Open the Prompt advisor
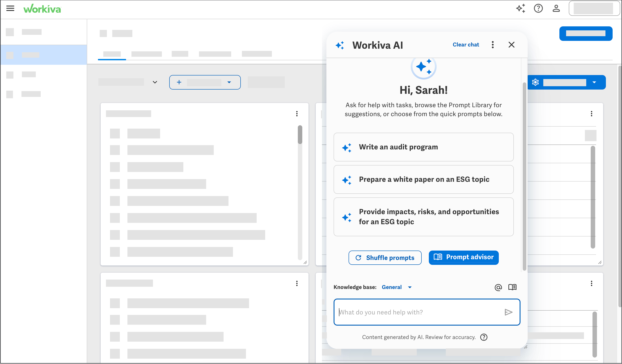The width and height of the screenshot is (622, 364). click(463, 257)
